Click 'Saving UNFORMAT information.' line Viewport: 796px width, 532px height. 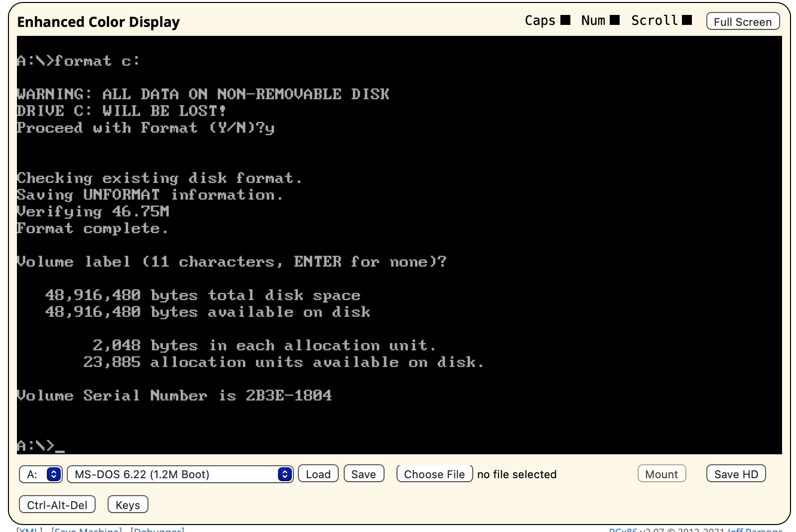[150, 195]
